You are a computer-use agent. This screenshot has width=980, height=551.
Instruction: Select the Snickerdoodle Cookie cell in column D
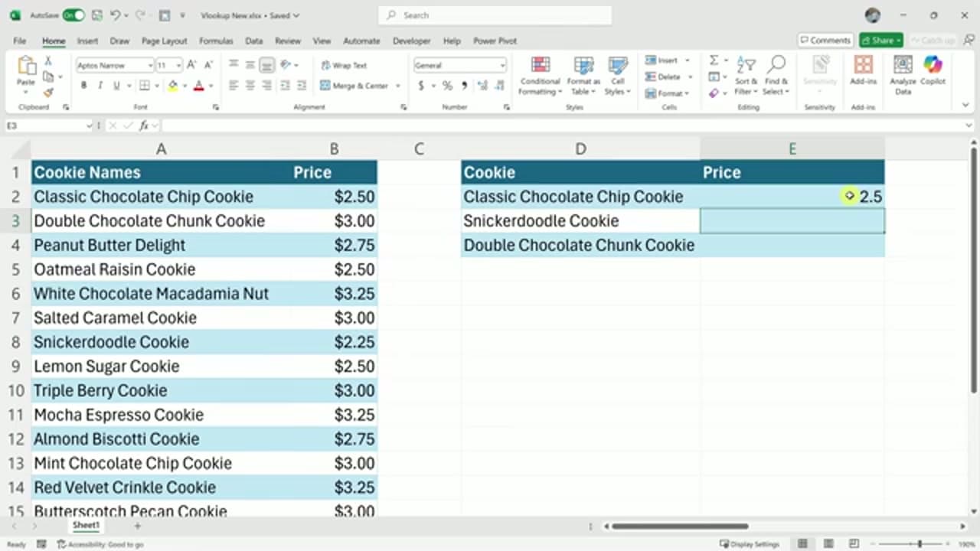click(x=580, y=221)
